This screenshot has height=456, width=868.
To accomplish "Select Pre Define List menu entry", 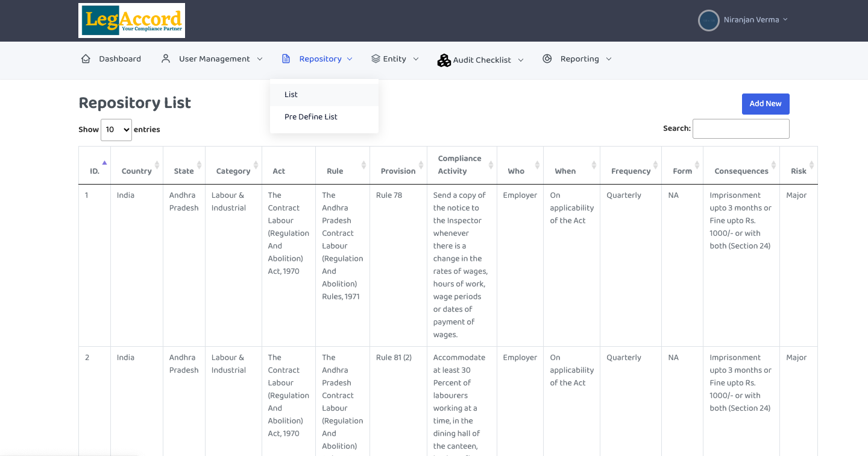I will 324,117.
